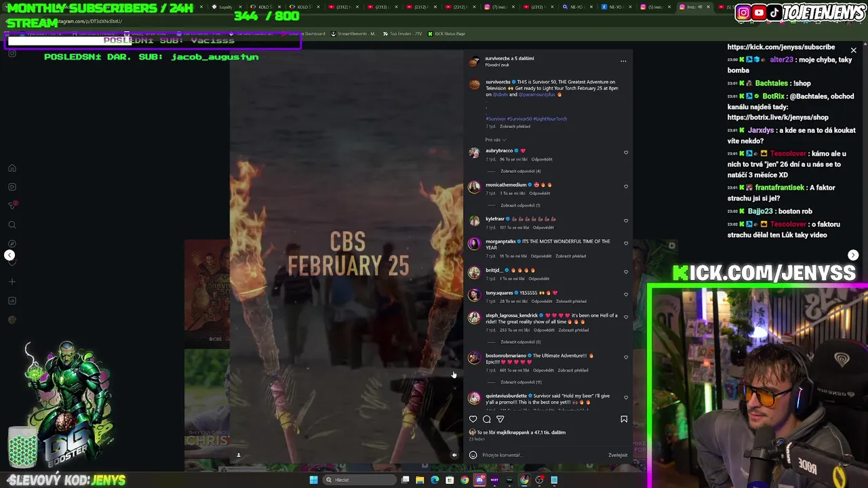
Task: Like tony.squares' comment
Action: (x=626, y=294)
